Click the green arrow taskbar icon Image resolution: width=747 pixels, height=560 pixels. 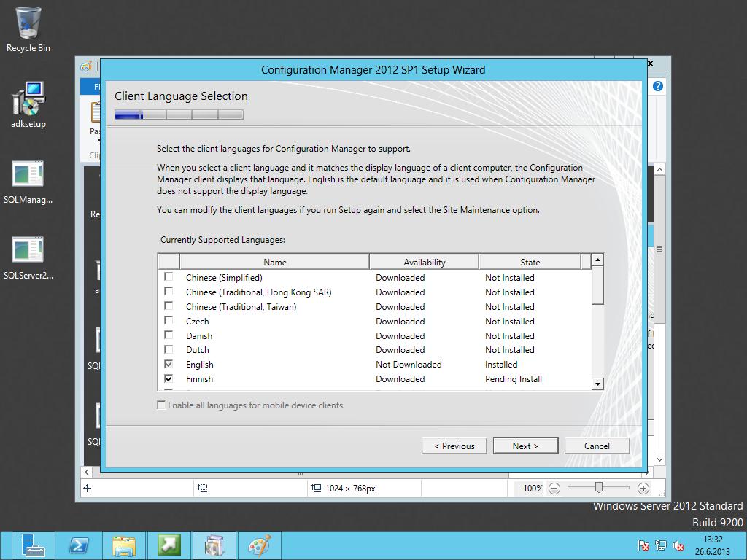point(169,545)
